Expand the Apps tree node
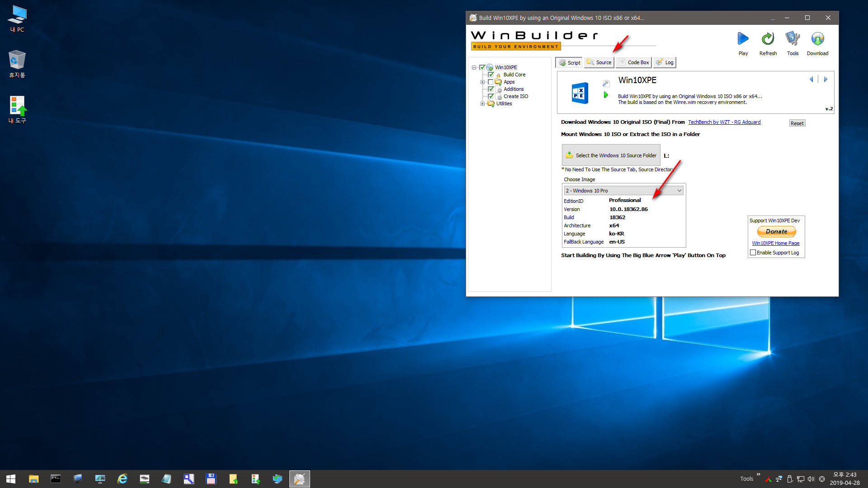This screenshot has height=488, width=868. click(482, 82)
